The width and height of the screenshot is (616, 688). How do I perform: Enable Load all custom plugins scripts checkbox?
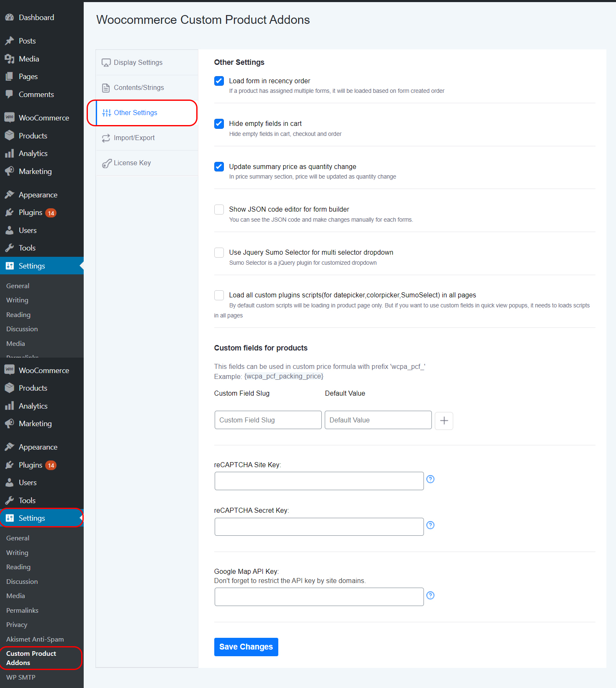pos(219,295)
